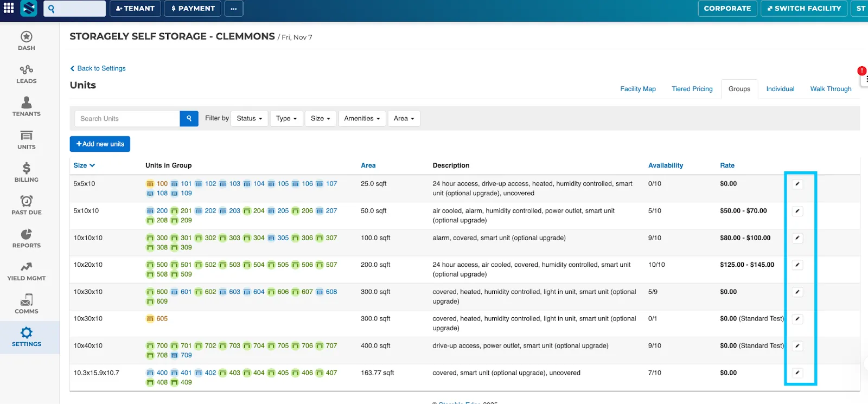Expand the Area filter dropdown
The width and height of the screenshot is (868, 404).
404,118
